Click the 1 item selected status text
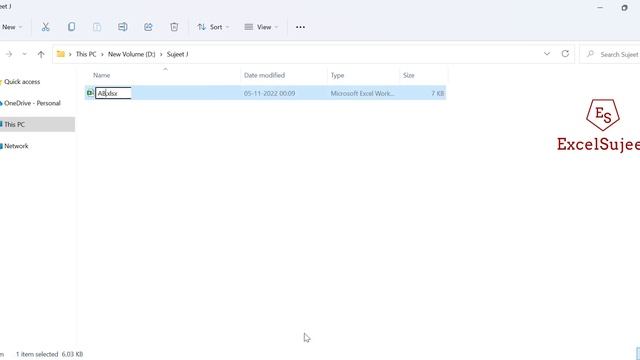Viewport: 640px width, 360px height. [x=37, y=354]
